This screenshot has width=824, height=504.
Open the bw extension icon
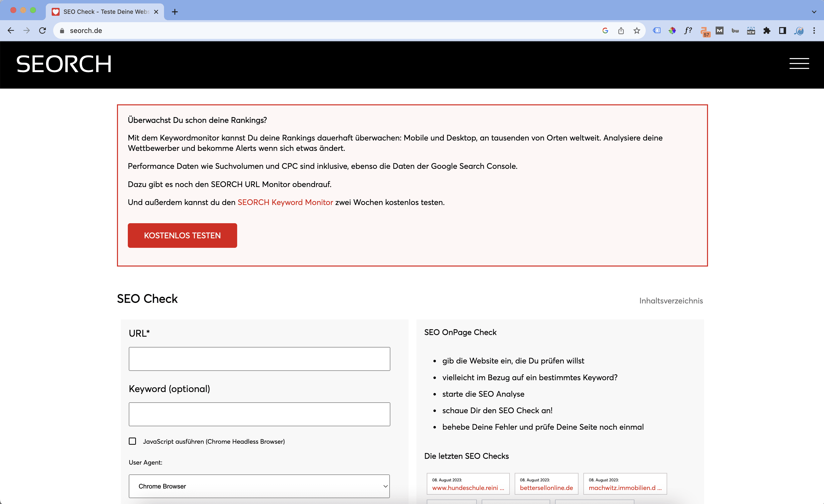[x=735, y=31]
